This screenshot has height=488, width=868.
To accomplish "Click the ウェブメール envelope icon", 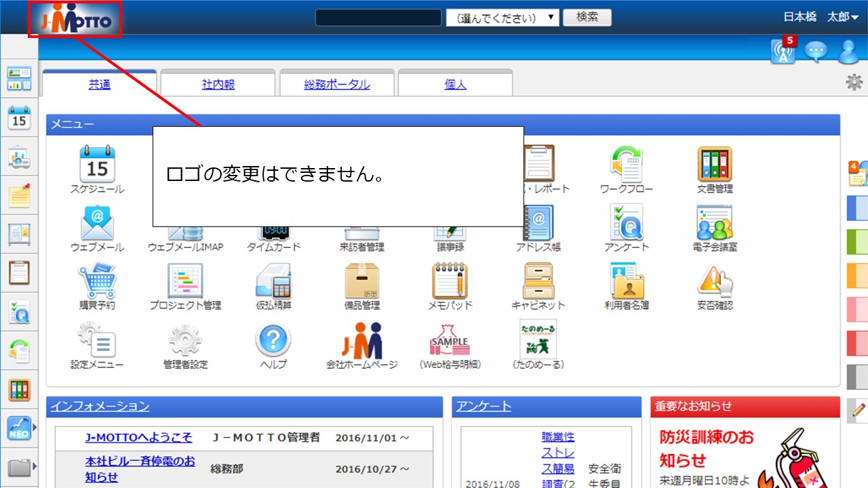I will [97, 222].
